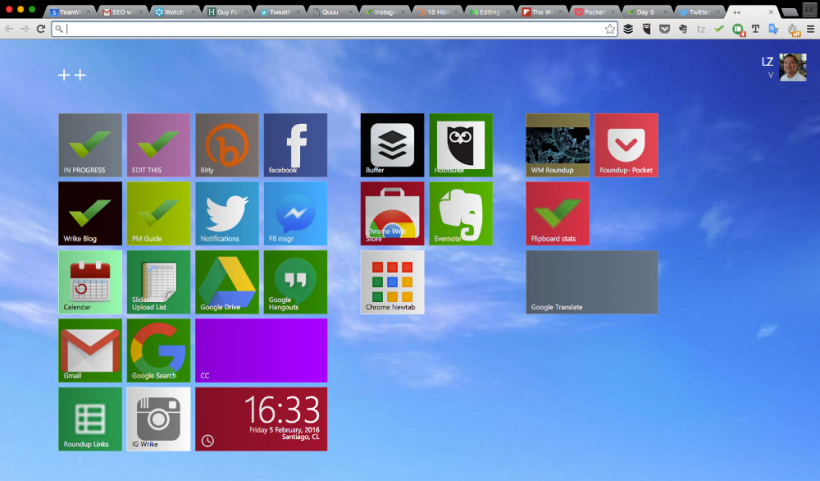Viewport: 820px width, 481px height.
Task: Switch to the Editing tab
Action: tap(489, 12)
